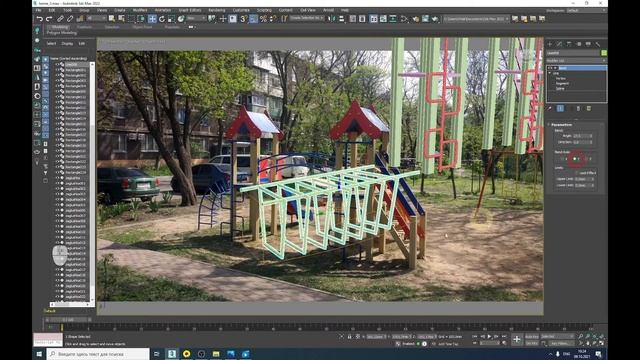Toggle the Spinner Snap button

273,19
